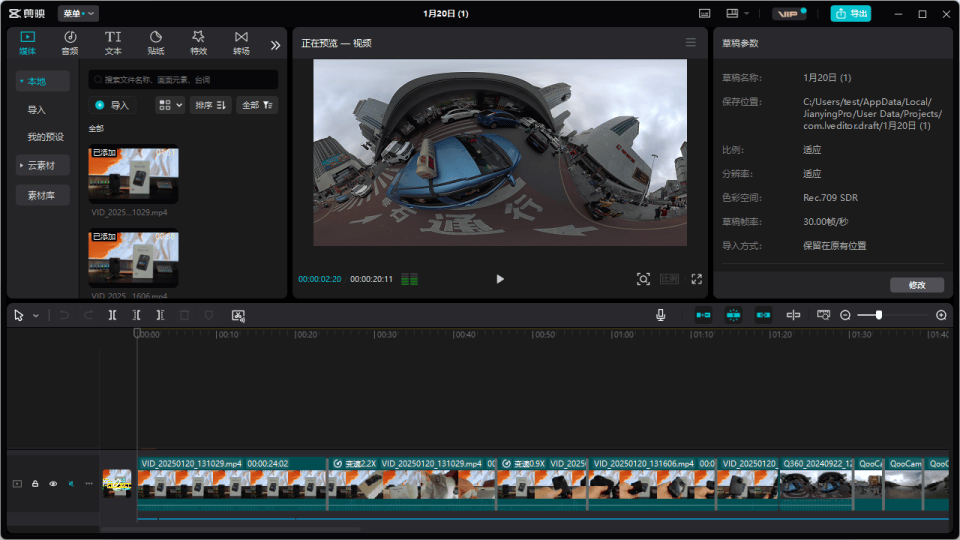Open the 贴纸 (Stickers) panel

click(156, 42)
